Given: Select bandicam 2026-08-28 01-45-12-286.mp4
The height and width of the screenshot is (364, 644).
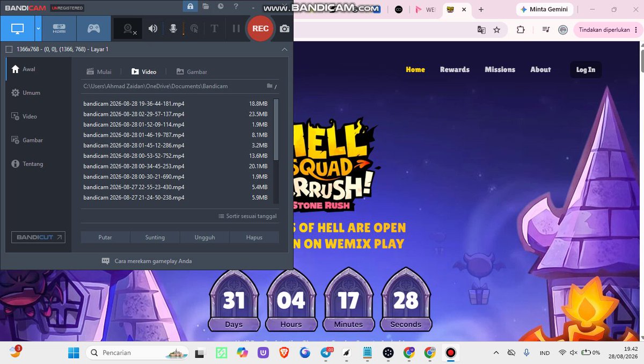Looking at the screenshot, I should (176, 145).
